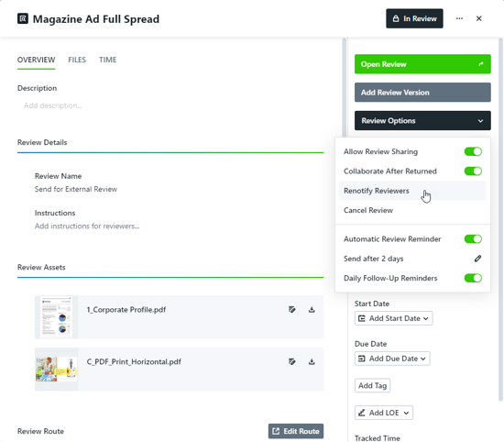Click the C_PDF_Print_Horizontal.pdf file name
This screenshot has width=504, height=442.
coord(134,361)
